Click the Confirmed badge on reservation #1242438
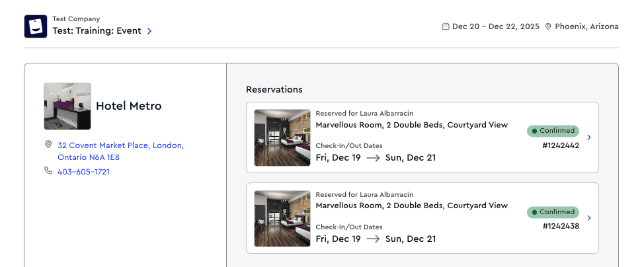 point(553,212)
